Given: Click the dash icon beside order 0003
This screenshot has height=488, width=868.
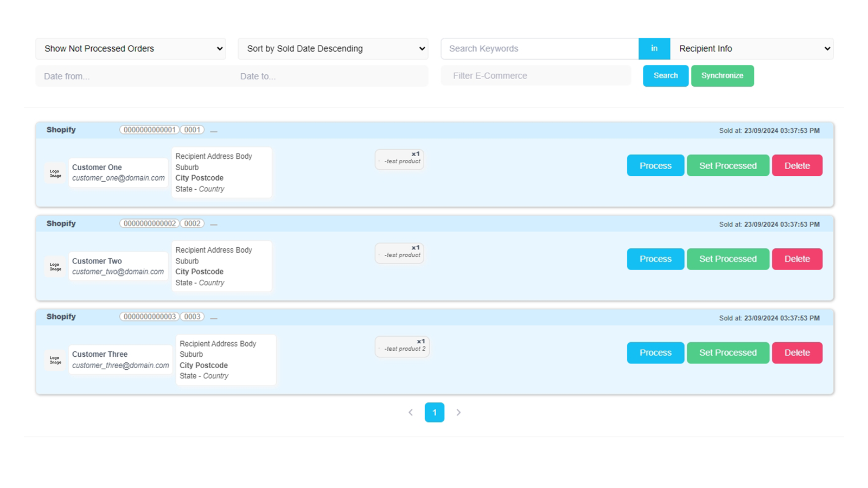Looking at the screenshot, I should pyautogui.click(x=214, y=318).
